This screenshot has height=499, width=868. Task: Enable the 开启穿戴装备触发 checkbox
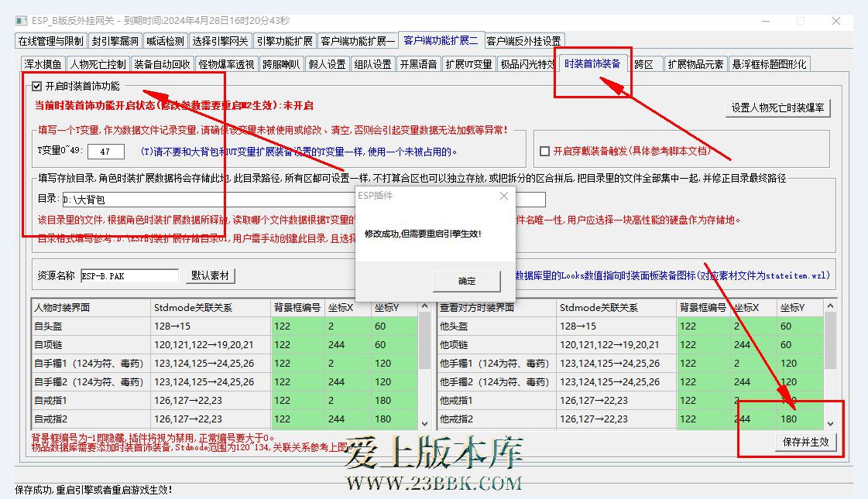[544, 151]
